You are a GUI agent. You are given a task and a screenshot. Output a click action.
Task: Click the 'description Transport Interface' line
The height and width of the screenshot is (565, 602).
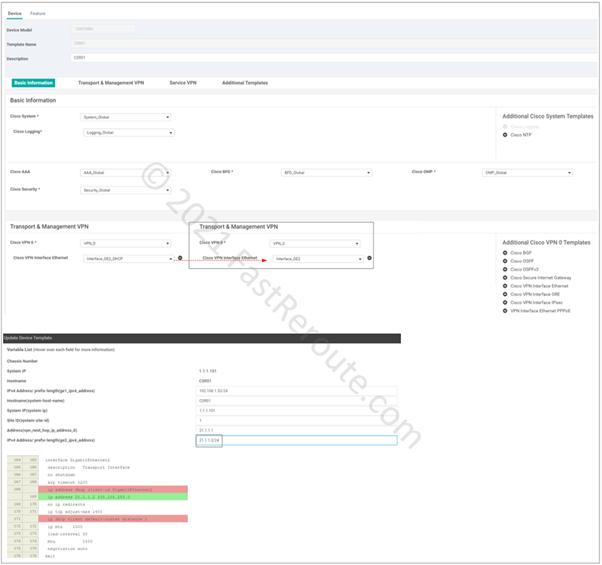pos(88,468)
